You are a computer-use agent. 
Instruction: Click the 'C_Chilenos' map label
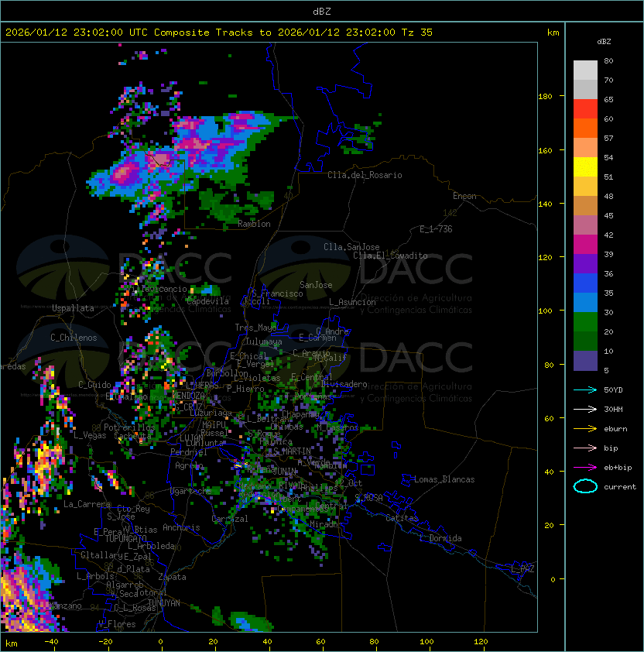click(74, 338)
